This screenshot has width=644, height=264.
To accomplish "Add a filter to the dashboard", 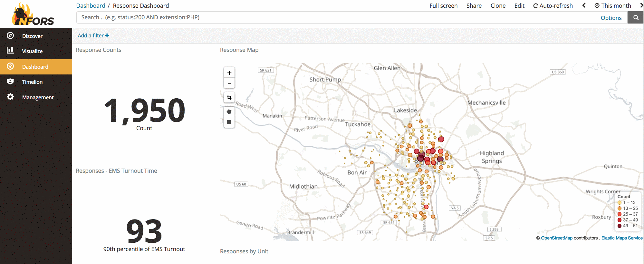I will point(93,36).
